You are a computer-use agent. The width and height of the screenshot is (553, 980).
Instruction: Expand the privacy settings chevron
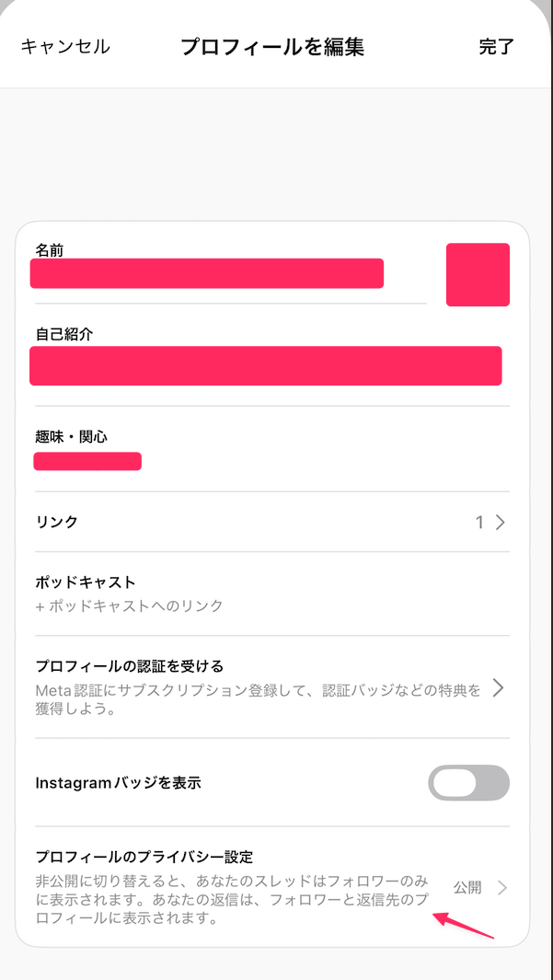pos(505,886)
